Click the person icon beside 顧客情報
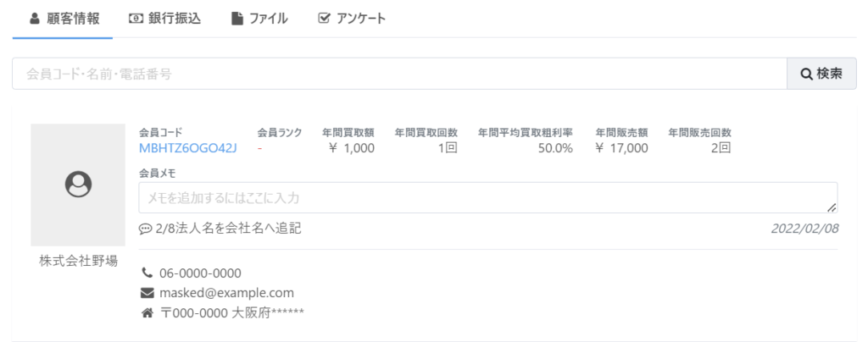 pyautogui.click(x=35, y=19)
